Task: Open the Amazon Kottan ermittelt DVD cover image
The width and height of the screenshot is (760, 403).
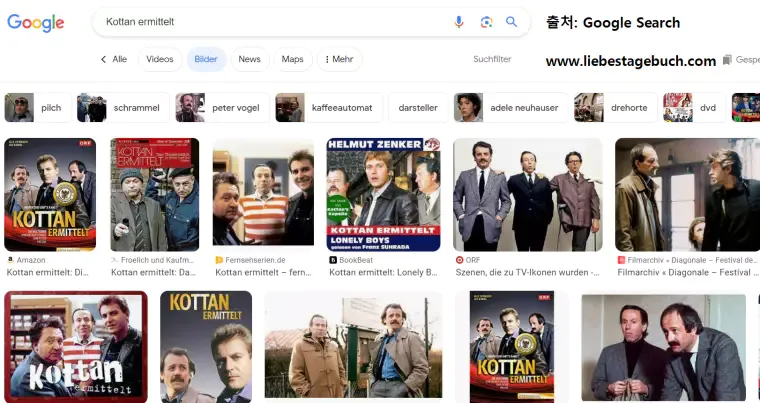Action: click(50, 194)
